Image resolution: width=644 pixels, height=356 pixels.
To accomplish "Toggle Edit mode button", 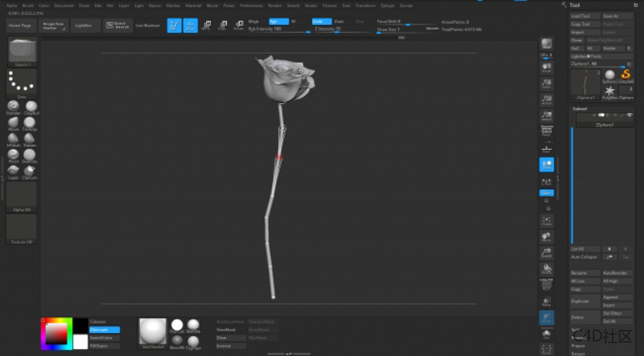I will (174, 25).
